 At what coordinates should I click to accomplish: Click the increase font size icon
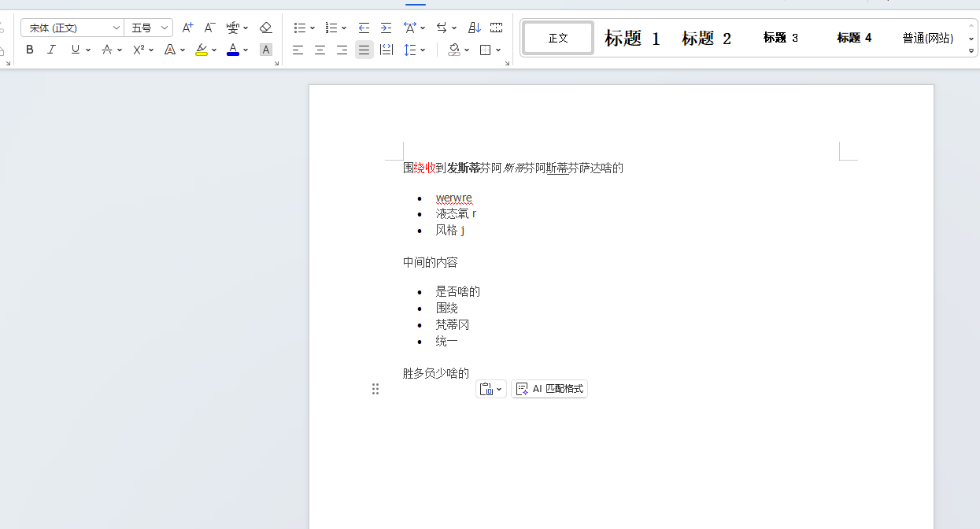[x=187, y=28]
